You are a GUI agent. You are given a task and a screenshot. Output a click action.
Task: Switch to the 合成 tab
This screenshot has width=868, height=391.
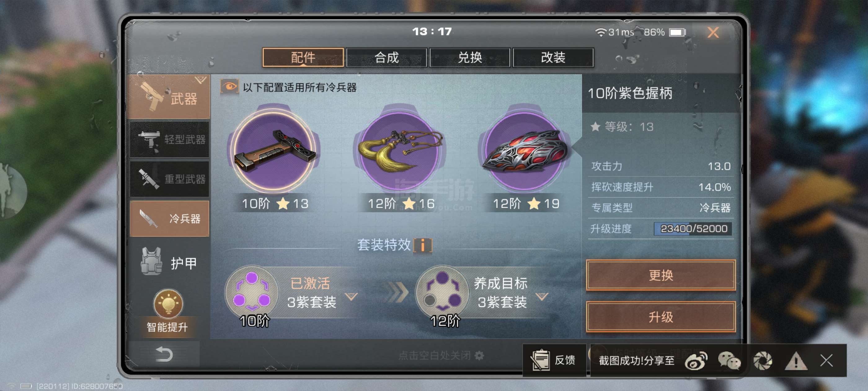click(387, 58)
